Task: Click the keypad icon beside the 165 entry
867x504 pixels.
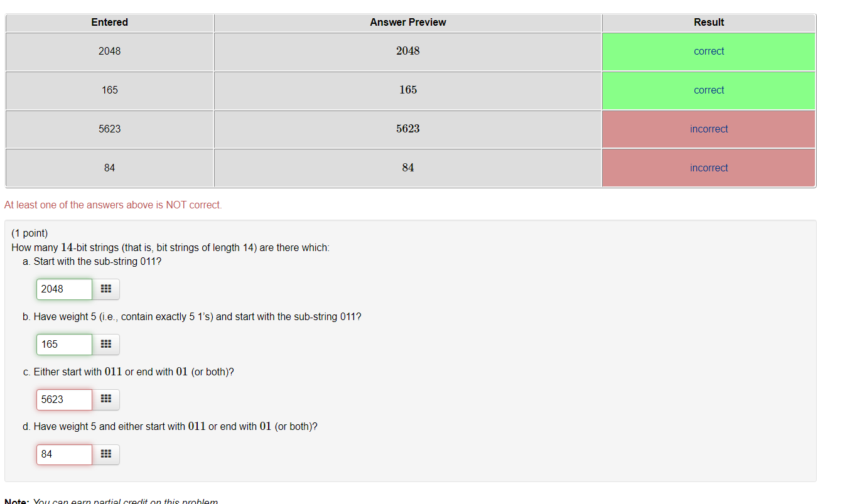Action: pyautogui.click(x=106, y=344)
